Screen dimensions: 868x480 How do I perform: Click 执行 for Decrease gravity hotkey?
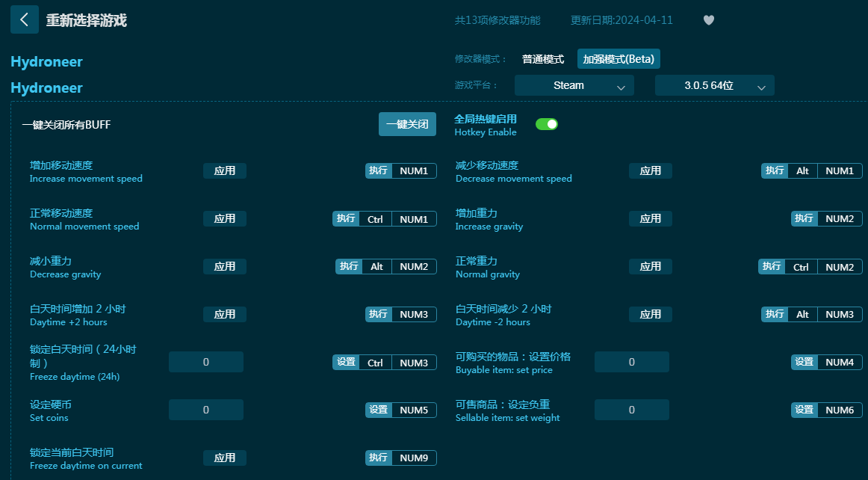tap(349, 267)
